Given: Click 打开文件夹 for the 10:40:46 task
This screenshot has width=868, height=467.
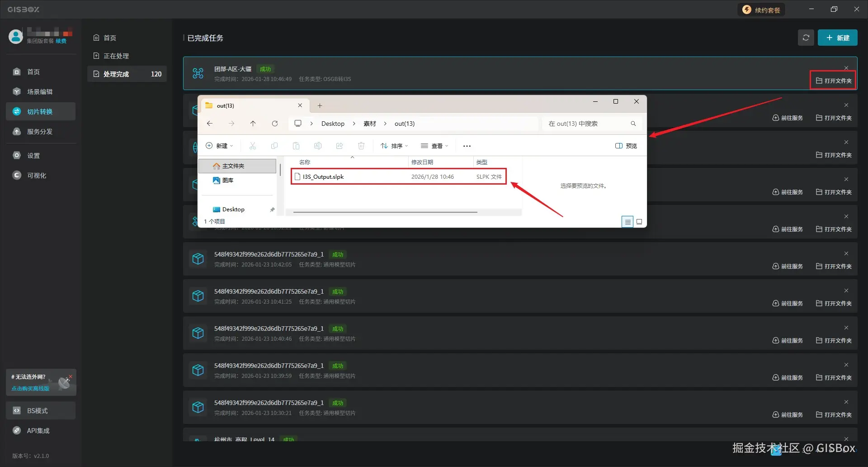Looking at the screenshot, I should pos(834,341).
